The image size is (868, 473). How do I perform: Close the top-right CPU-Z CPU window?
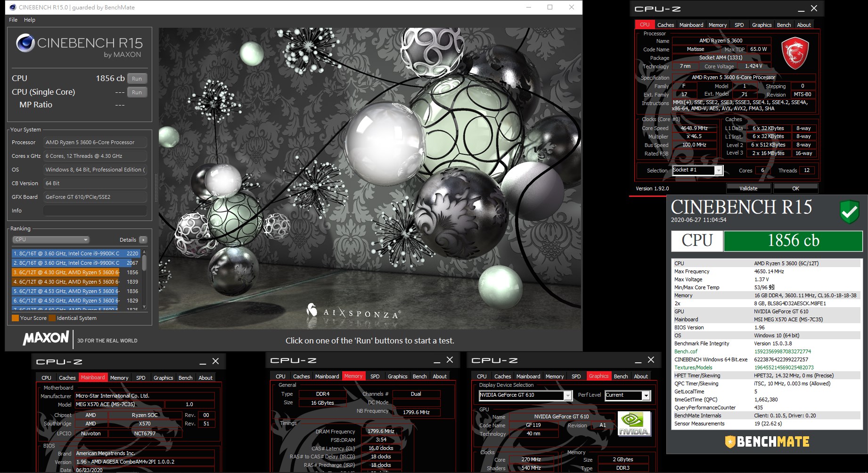click(x=814, y=8)
